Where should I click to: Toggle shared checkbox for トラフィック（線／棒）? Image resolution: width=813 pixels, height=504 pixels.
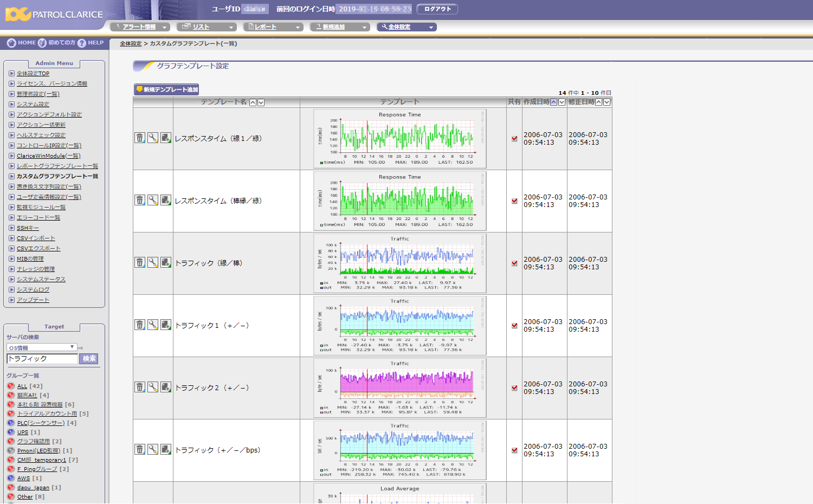click(x=514, y=263)
